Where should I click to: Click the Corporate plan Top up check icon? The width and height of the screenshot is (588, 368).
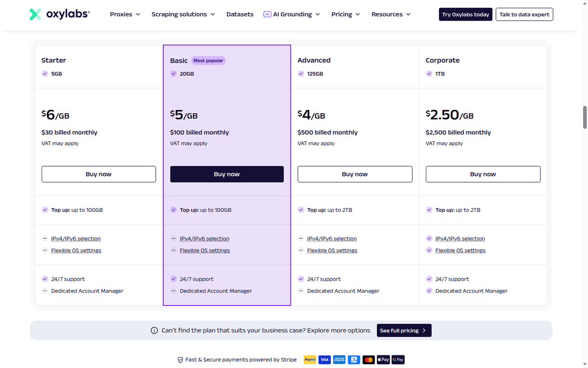pyautogui.click(x=429, y=210)
